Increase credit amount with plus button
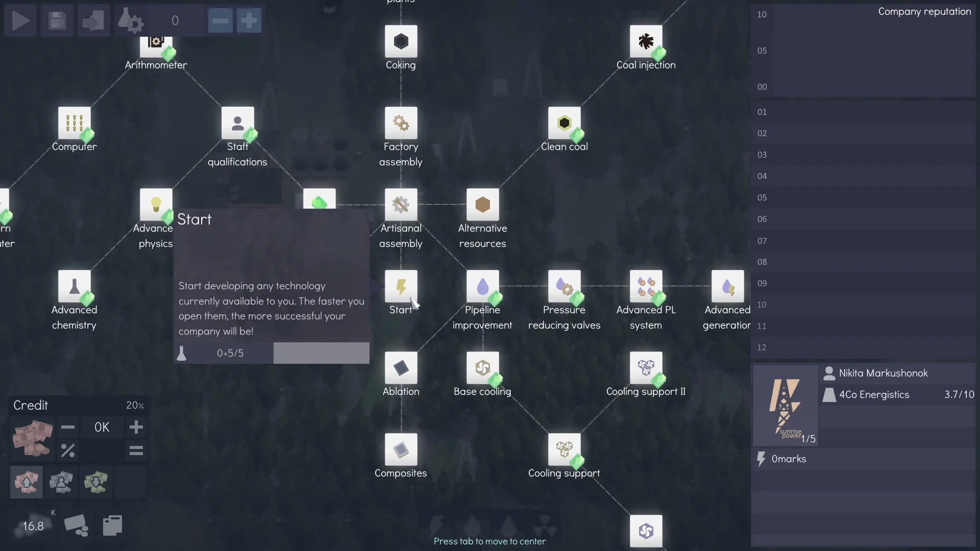Screen dimensions: 980x551 136,427
